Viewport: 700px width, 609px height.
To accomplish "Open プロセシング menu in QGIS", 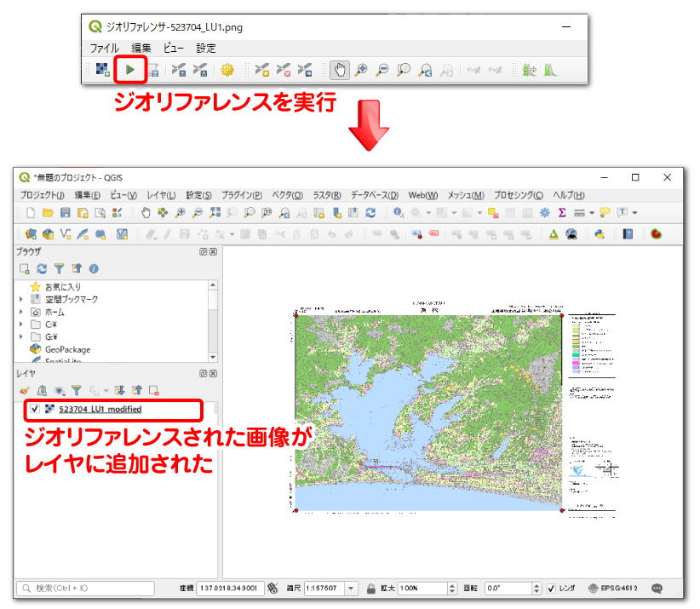I will point(519,195).
